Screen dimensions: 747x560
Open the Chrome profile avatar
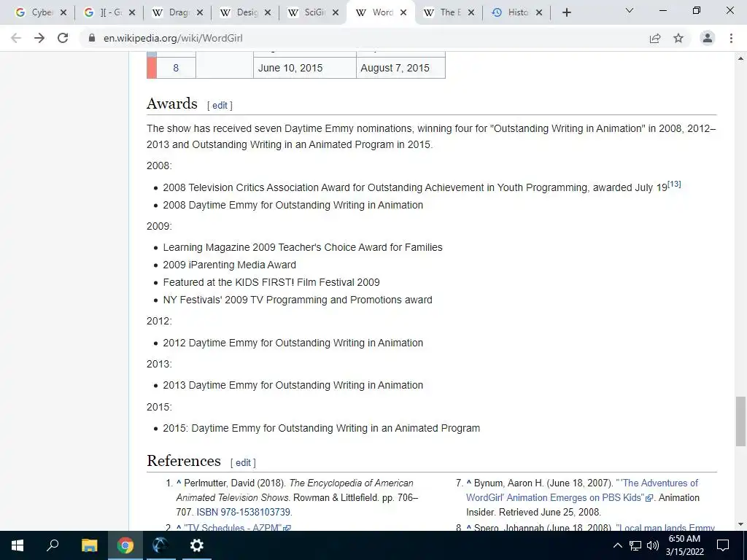pyautogui.click(x=708, y=38)
